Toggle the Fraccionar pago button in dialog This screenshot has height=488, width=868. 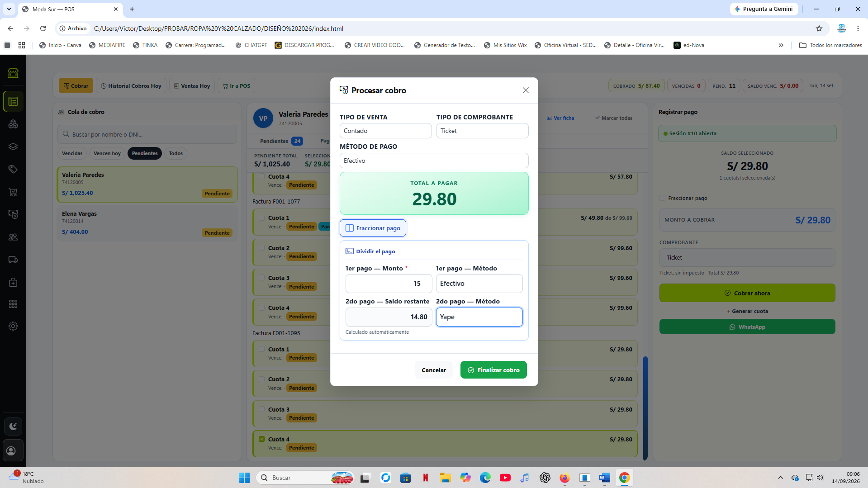[373, 228]
